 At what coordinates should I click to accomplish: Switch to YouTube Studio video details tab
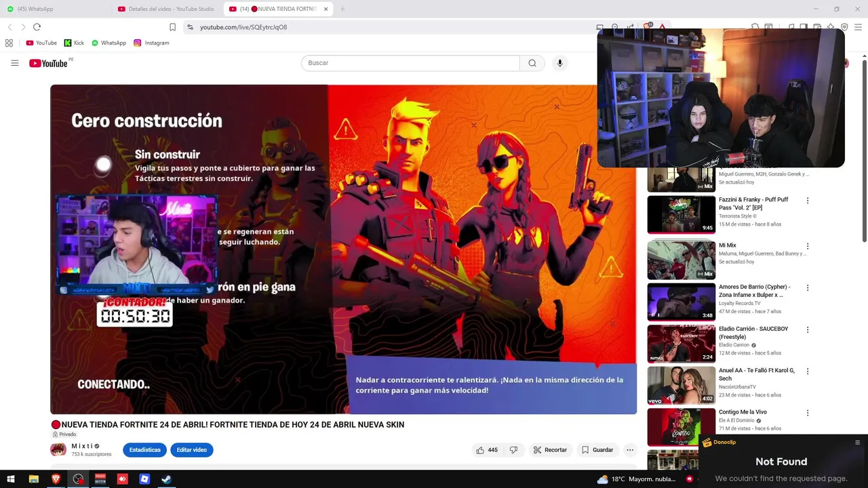[166, 9]
